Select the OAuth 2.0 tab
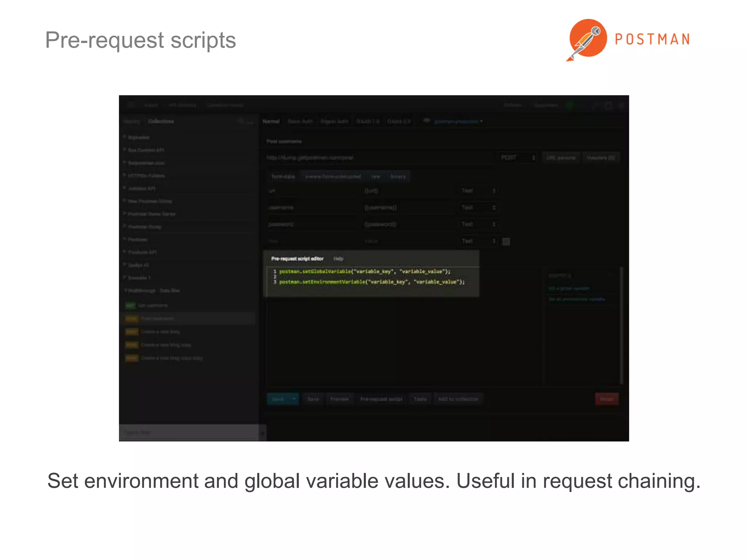Screen dimensions: 747x560 click(399, 121)
